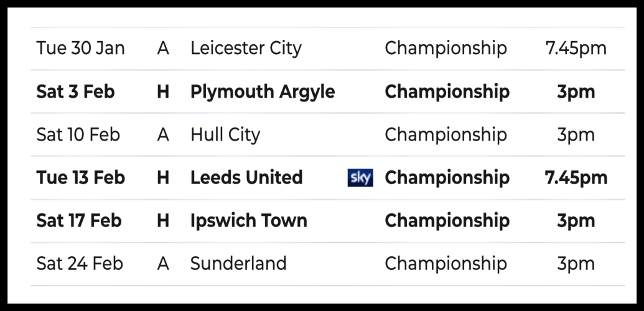The image size is (644, 311).
Task: Select the Sat 3 Feb date
Action: pos(76,92)
